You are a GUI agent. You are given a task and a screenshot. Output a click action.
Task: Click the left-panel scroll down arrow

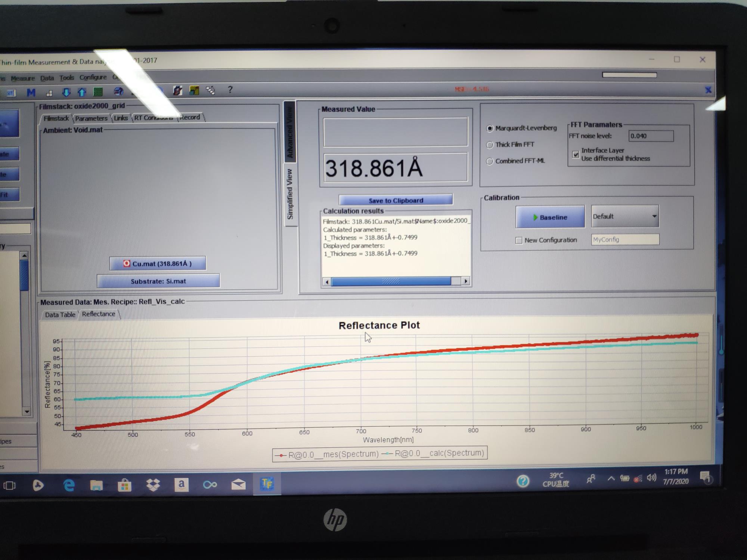[x=27, y=411]
